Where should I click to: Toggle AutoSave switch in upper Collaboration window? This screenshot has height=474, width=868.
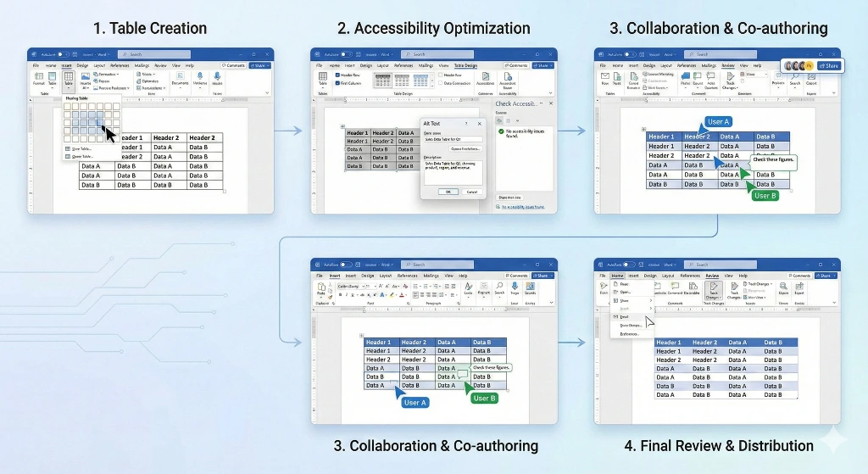630,54
